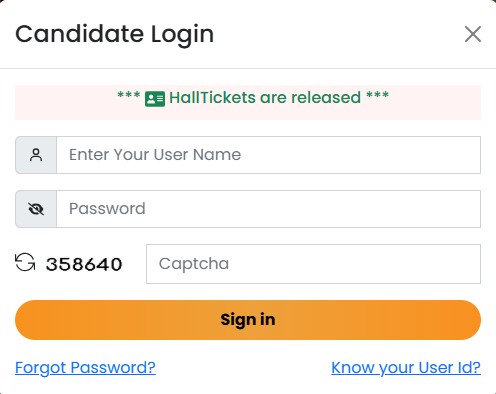Click the Candidate Login heading
496x394 pixels.
pos(114,35)
